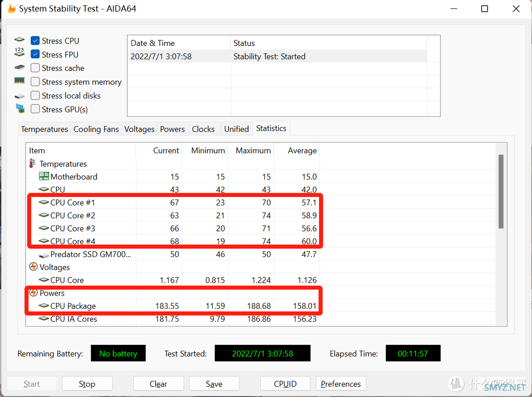
Task: Click the SSD drive icon for Predator SSD
Action: (44, 255)
